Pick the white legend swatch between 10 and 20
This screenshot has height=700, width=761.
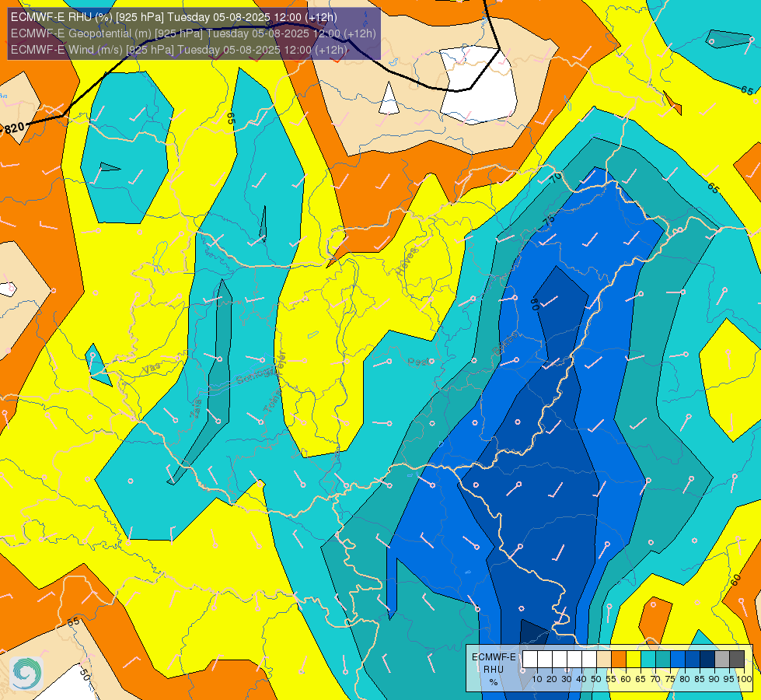pyautogui.click(x=545, y=660)
